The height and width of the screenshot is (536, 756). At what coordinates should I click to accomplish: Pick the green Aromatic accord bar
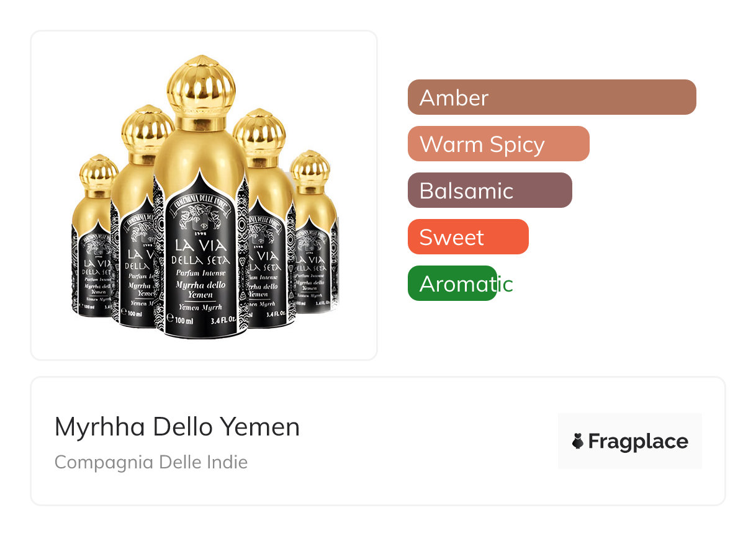[x=452, y=284]
